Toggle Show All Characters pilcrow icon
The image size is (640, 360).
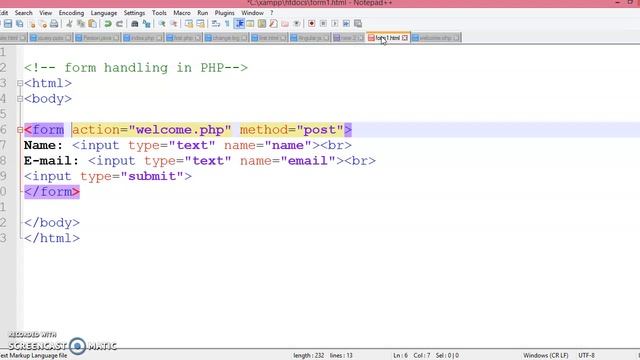(227, 24)
